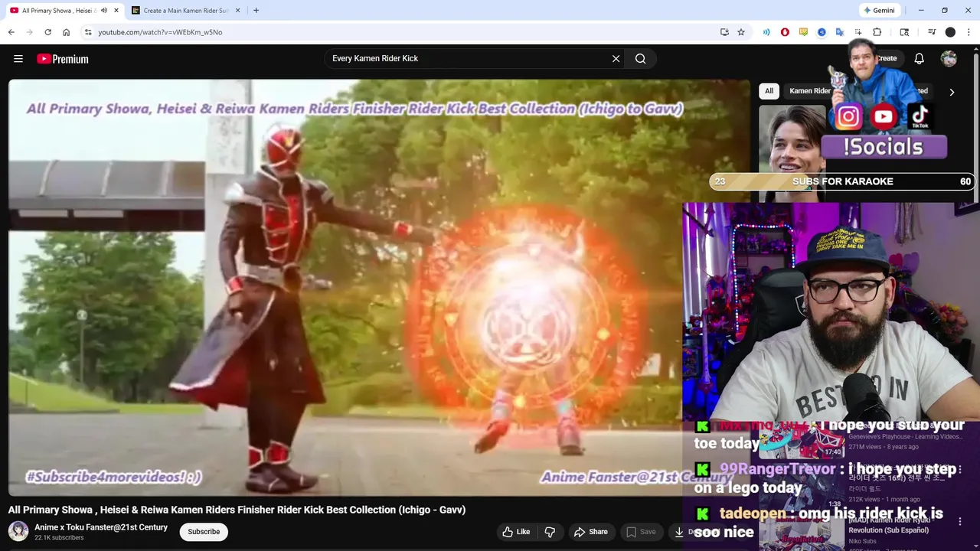The width and height of the screenshot is (980, 551).
Task: View site information icon in address bar
Action: point(88,32)
